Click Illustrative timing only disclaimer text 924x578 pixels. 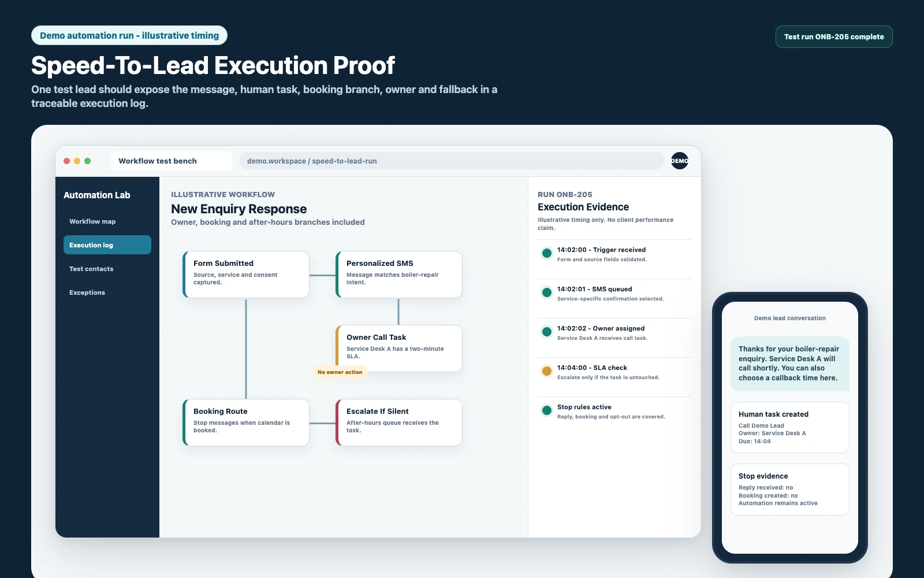click(605, 224)
